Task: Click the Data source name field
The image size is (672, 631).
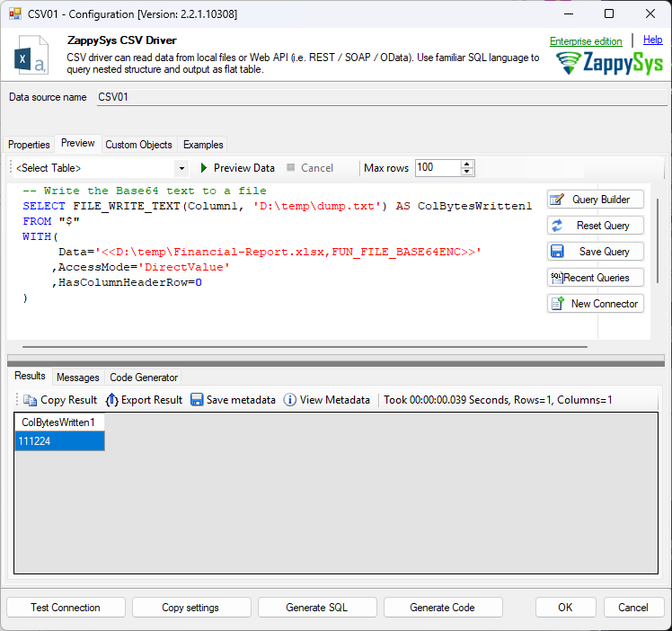Action: pos(382,97)
